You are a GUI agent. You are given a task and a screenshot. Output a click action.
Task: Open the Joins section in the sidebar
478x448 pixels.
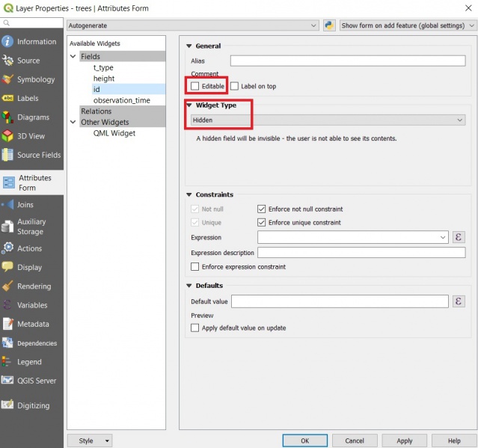(x=25, y=204)
